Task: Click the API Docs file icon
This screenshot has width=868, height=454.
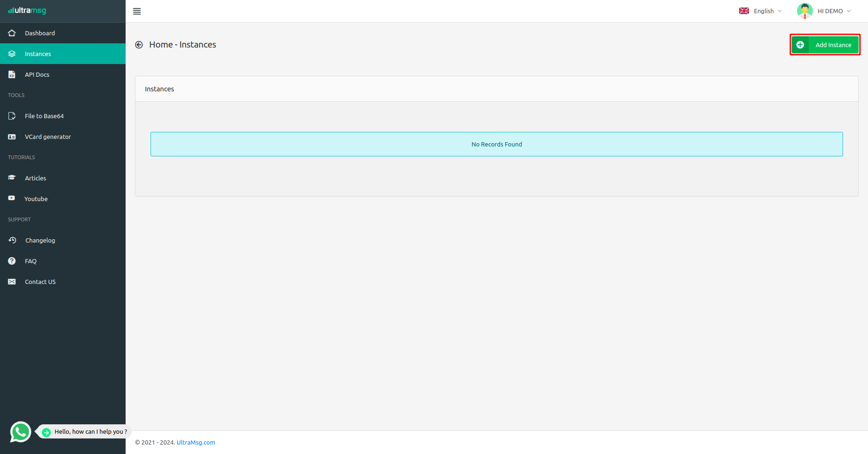Action: coord(12,74)
